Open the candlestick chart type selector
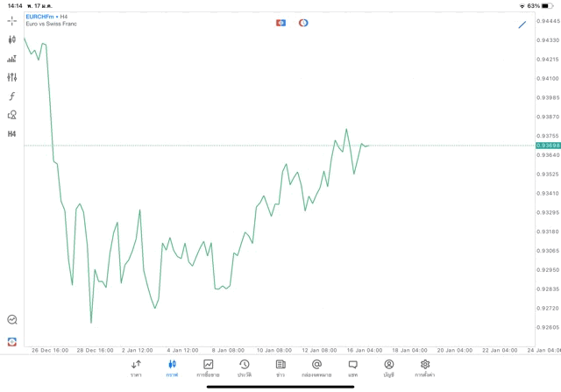561x392 pixels. (x=12, y=39)
